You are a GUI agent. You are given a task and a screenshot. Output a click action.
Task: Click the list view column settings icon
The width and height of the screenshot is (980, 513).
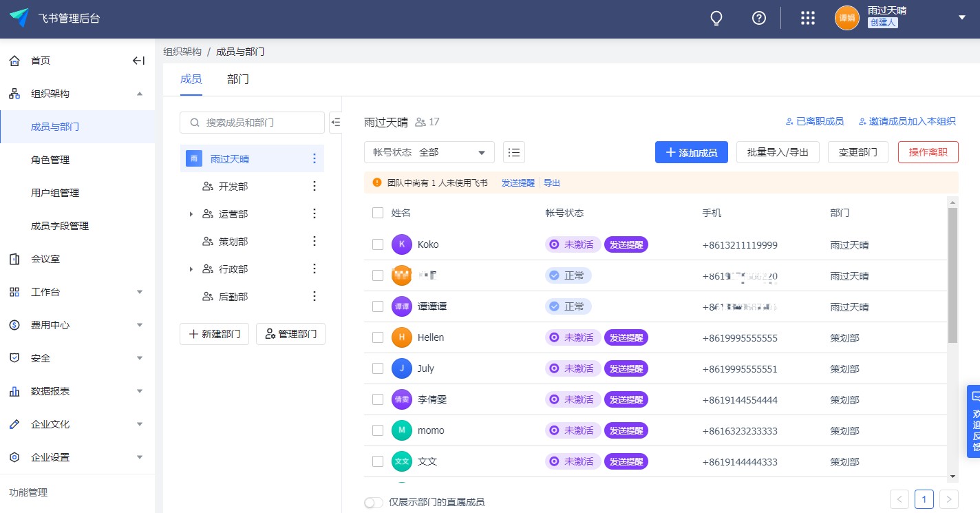(x=514, y=152)
